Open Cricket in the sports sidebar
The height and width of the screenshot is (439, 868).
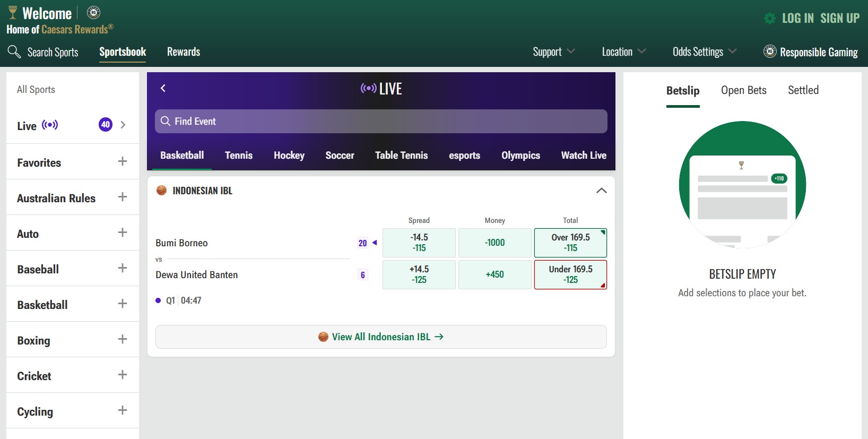[34, 376]
